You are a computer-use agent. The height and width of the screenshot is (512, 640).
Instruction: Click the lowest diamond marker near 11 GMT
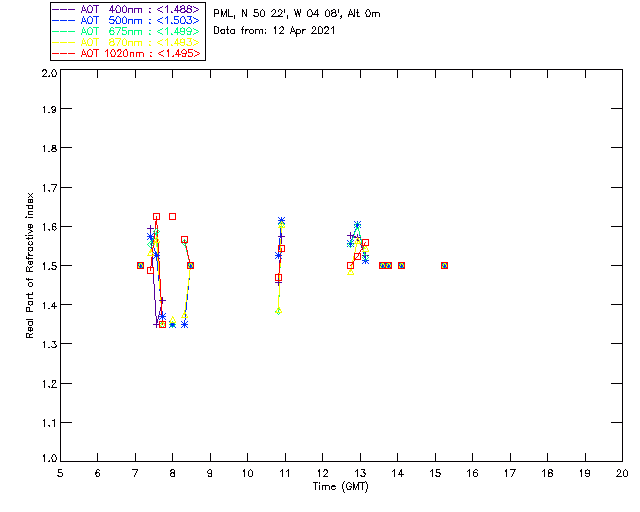(278, 311)
